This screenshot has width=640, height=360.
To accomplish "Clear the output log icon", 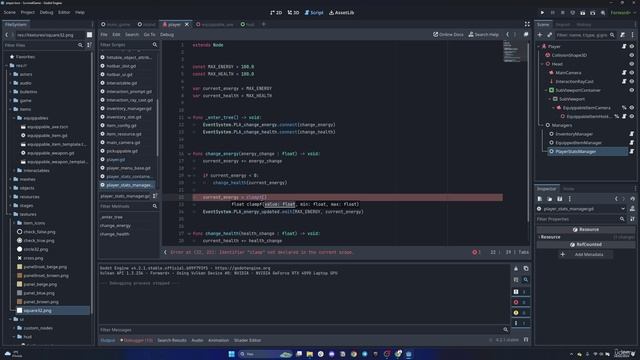I will pyautogui.click(x=516, y=269).
